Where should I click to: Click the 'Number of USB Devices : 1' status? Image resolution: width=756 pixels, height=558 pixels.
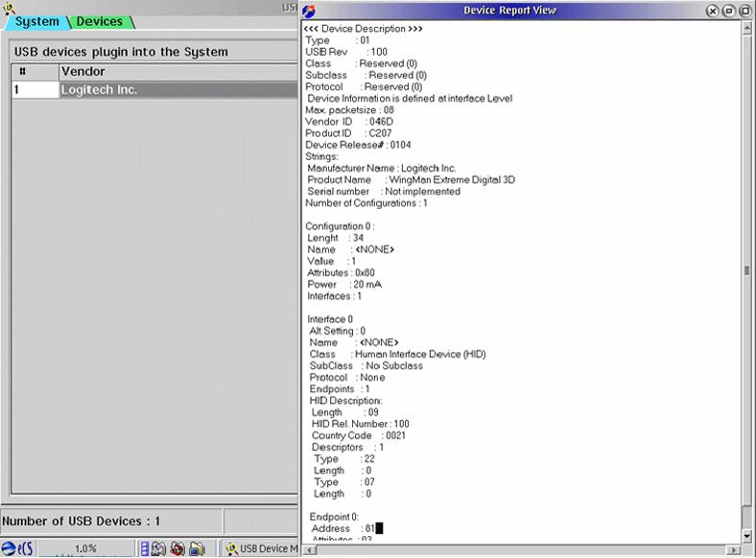[81, 522]
